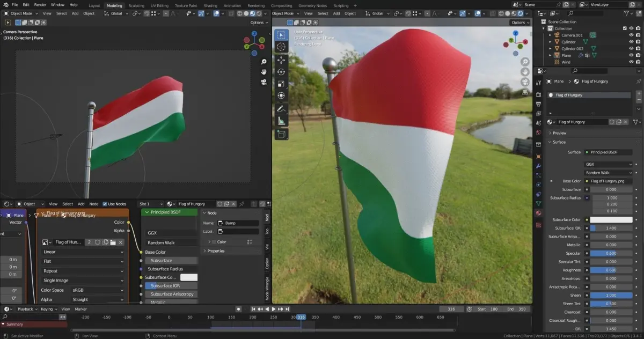Hide Plane using its eye icon
Screen dimensions: 644x339
point(631,55)
